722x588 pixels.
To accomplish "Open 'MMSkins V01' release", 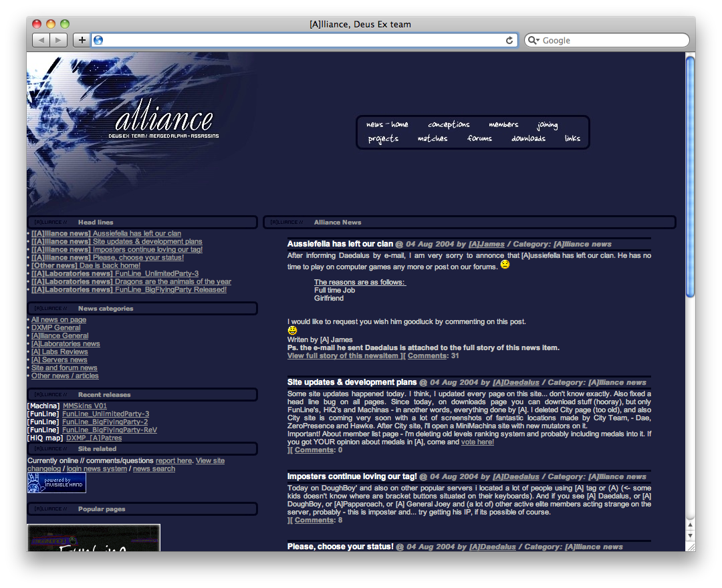I will coord(85,406).
